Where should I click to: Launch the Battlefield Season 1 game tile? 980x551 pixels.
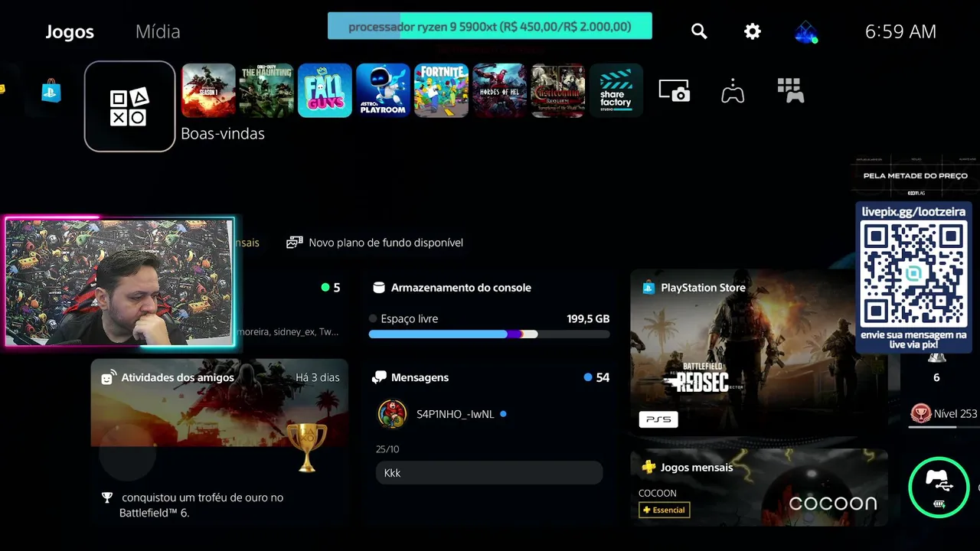tap(208, 90)
